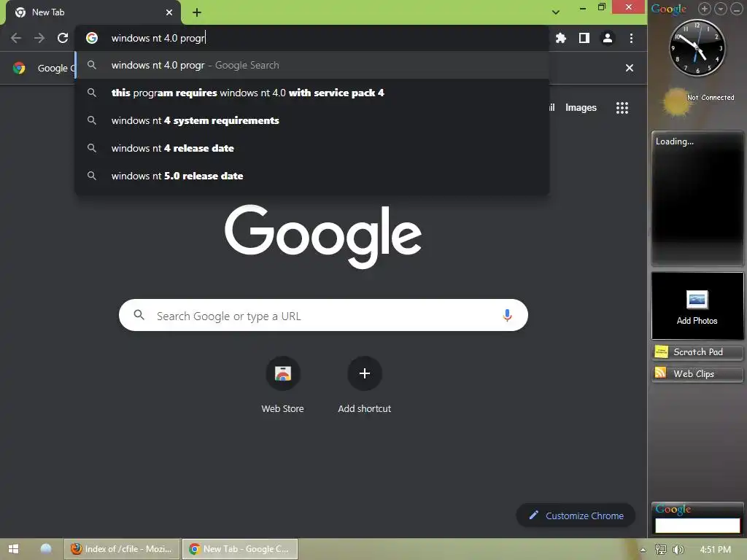This screenshot has width=747, height=560.
Task: Open the Chrome side panel icon
Action: tap(584, 38)
